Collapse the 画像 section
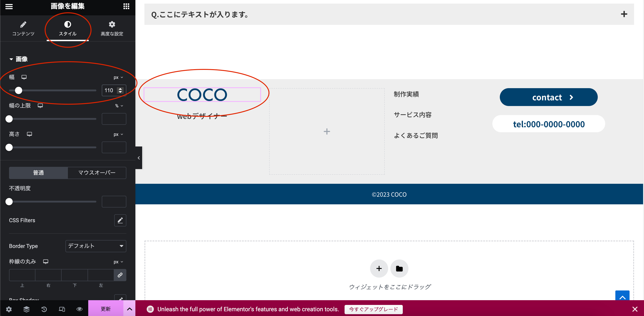 (11, 59)
